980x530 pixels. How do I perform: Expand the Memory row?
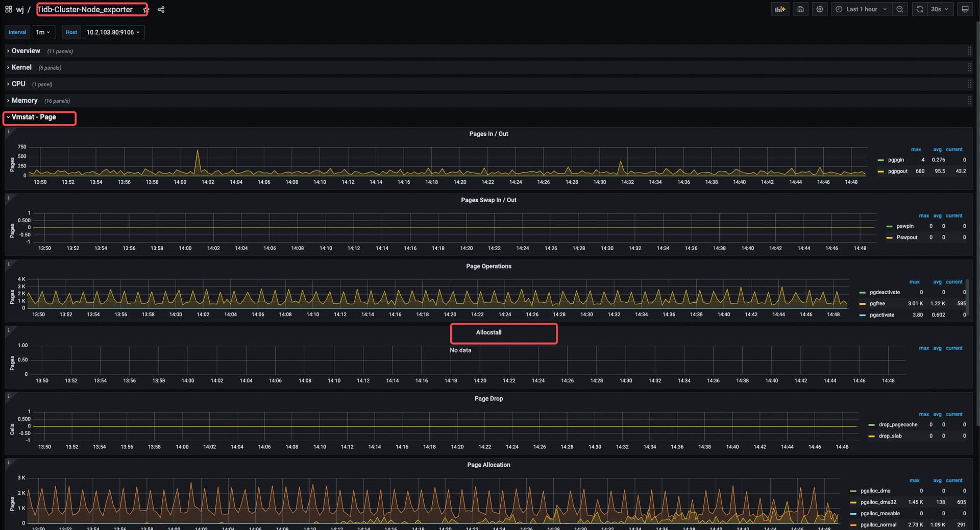click(x=24, y=101)
